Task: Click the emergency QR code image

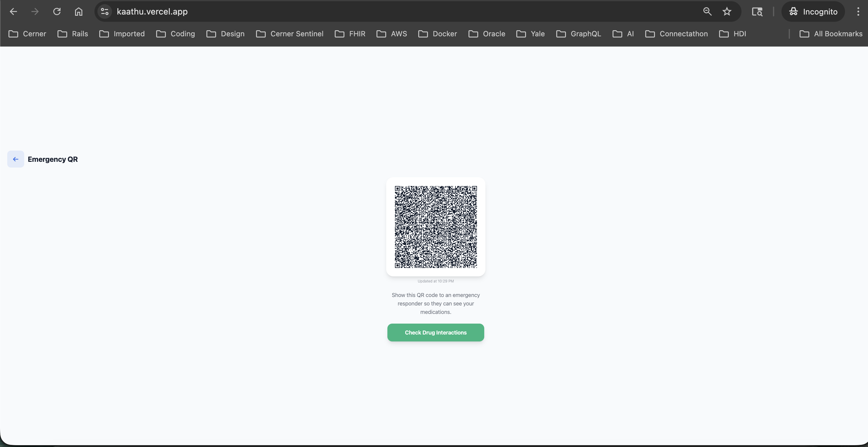Action: click(x=436, y=227)
